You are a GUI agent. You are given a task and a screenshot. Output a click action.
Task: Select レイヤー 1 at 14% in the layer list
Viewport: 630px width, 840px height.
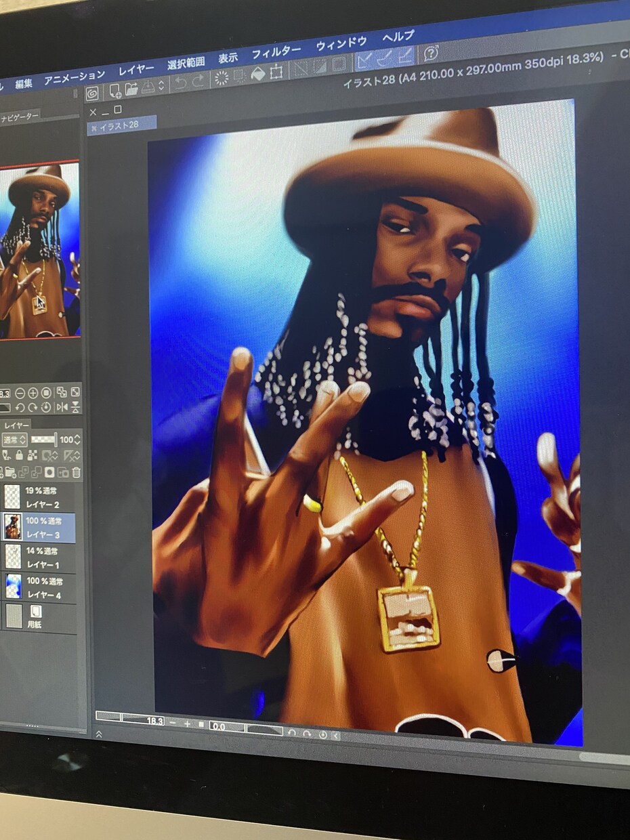pos(38,558)
